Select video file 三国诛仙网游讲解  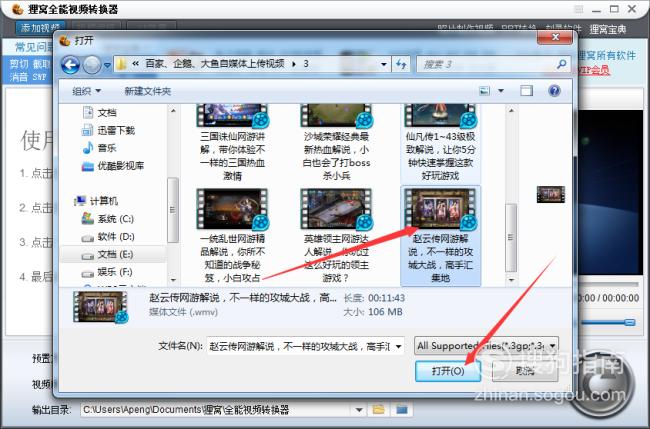coord(232,142)
